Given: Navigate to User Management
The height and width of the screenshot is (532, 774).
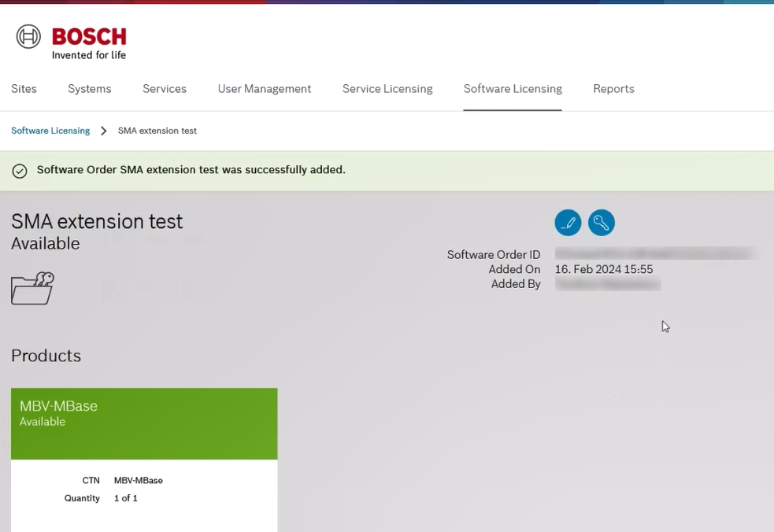Looking at the screenshot, I should click(264, 89).
